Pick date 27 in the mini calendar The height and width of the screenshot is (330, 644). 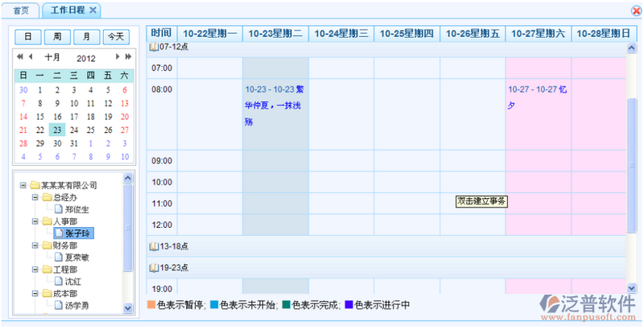click(x=124, y=130)
